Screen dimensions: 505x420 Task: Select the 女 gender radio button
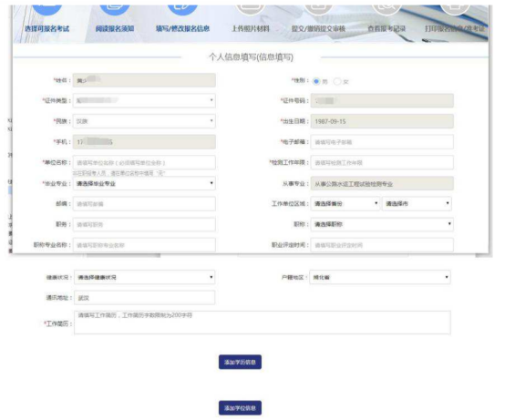click(x=337, y=81)
